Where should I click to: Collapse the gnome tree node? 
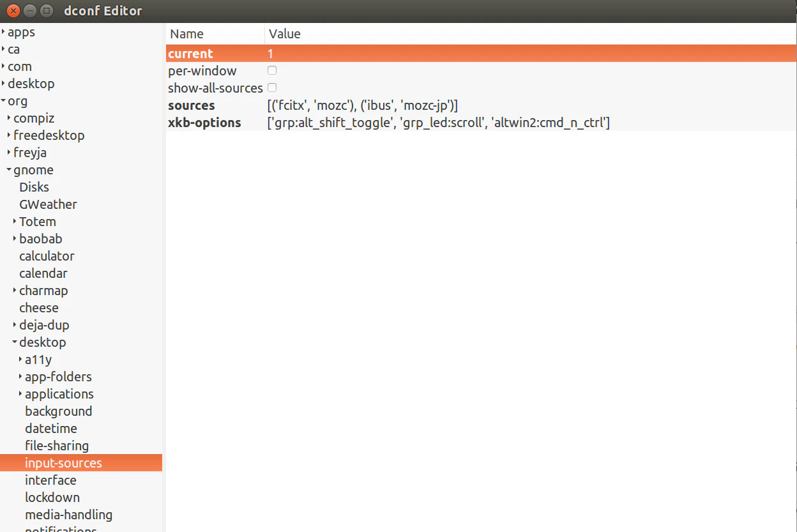(9, 170)
